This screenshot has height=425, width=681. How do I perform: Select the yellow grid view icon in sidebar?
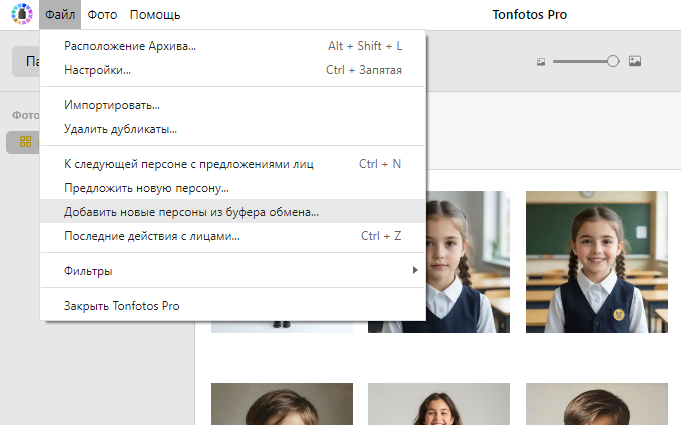point(26,142)
